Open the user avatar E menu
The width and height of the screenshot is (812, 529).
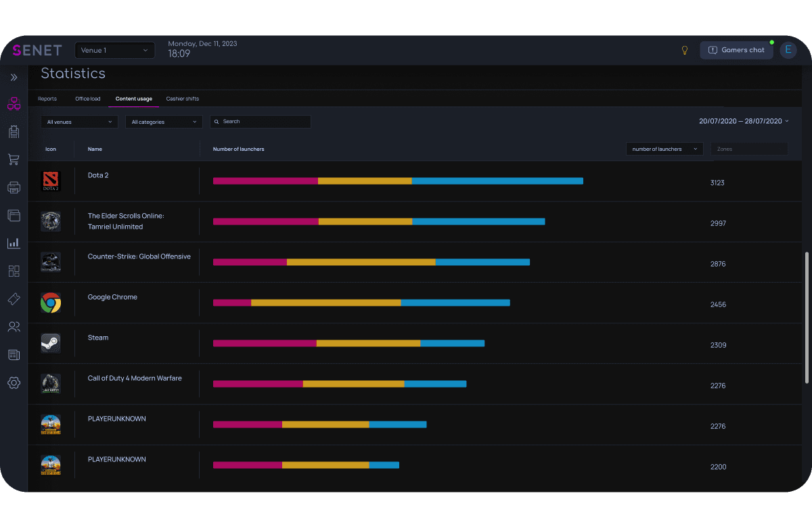788,50
